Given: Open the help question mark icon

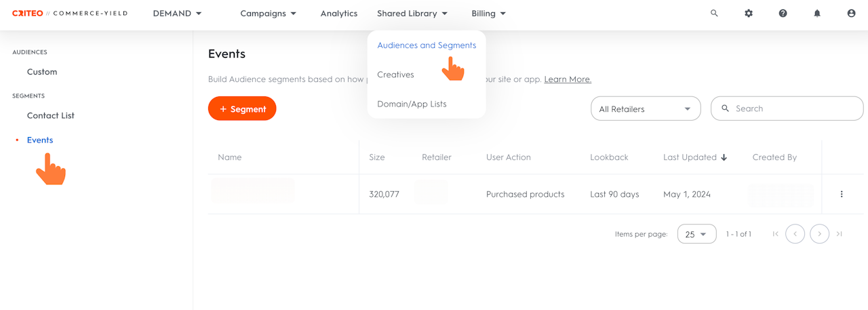Looking at the screenshot, I should 783,14.
